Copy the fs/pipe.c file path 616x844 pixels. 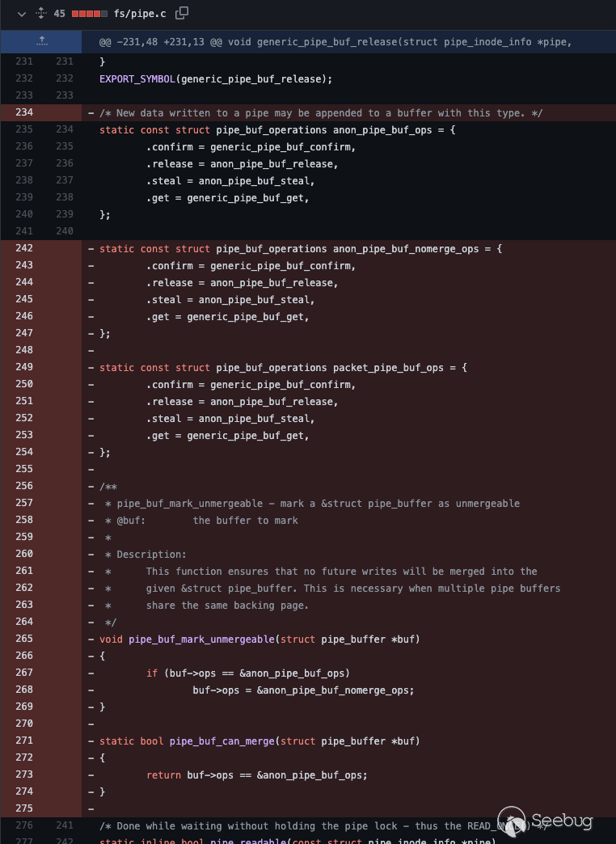coord(182,13)
